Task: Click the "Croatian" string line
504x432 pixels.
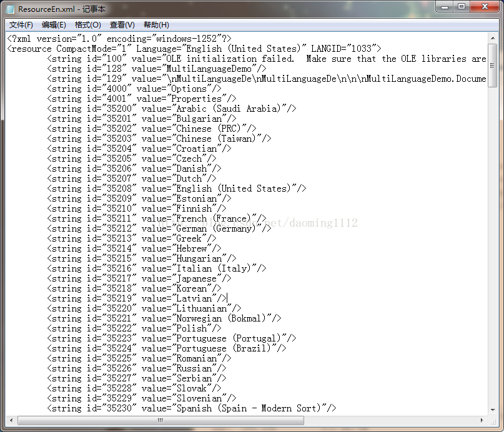Action: click(139, 149)
